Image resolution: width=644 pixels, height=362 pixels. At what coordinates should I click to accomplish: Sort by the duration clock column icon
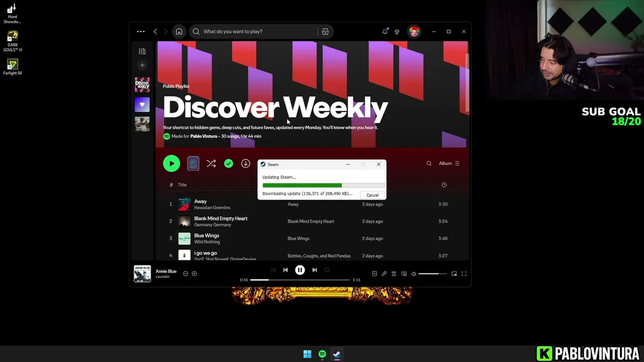pyautogui.click(x=444, y=185)
